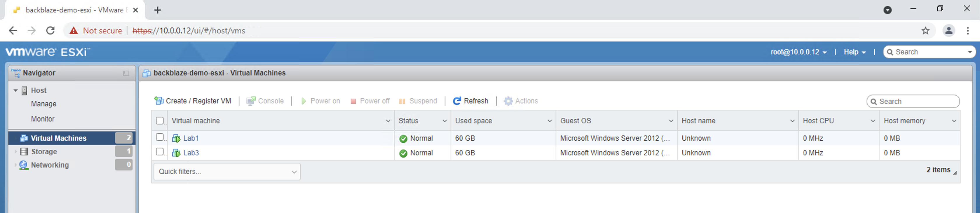This screenshot has width=980, height=213.
Task: Click the Networking globe icon
Action: 24,165
